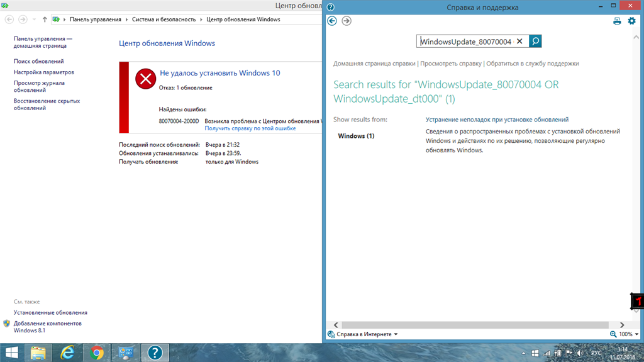Open the Start menu

[11, 353]
